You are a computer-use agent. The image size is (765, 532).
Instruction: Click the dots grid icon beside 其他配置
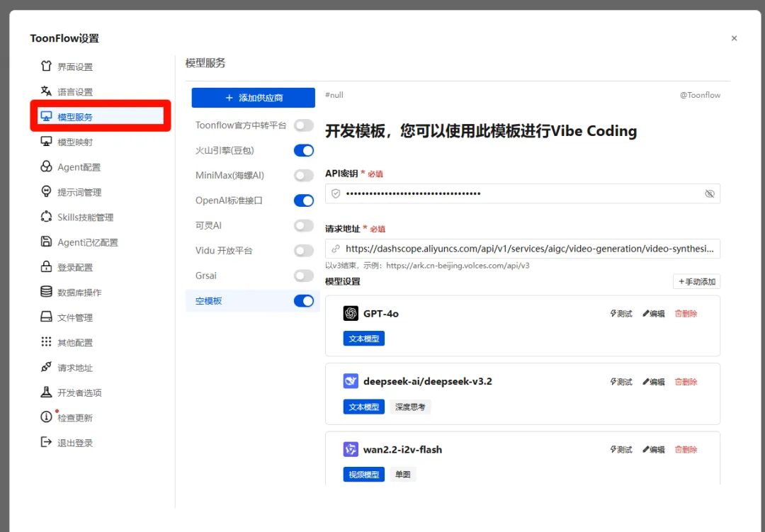click(x=46, y=341)
